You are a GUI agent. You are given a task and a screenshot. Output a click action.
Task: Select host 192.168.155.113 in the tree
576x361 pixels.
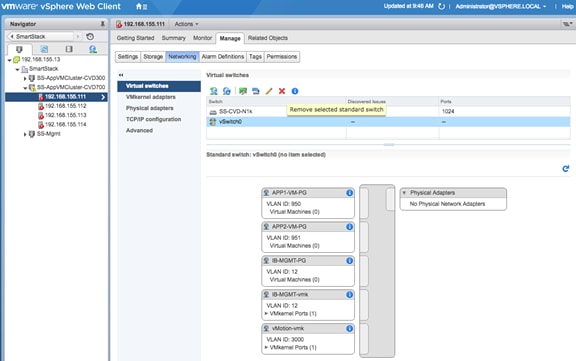click(65, 115)
